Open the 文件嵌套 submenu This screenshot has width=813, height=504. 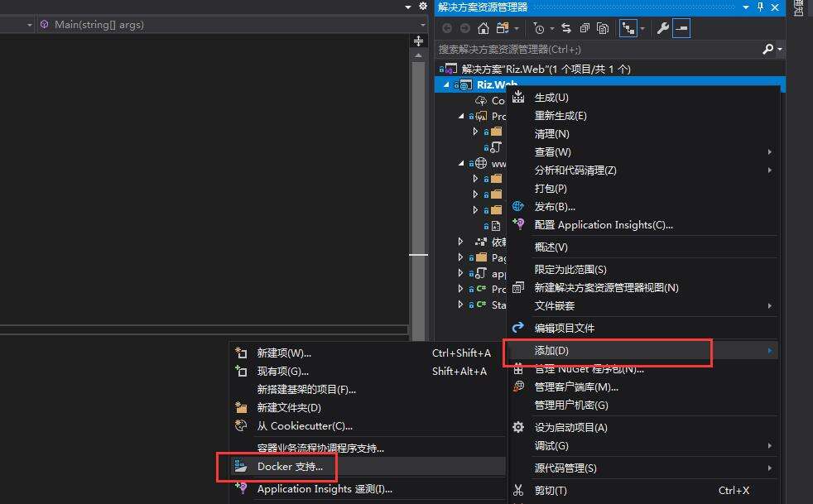pyautogui.click(x=643, y=306)
